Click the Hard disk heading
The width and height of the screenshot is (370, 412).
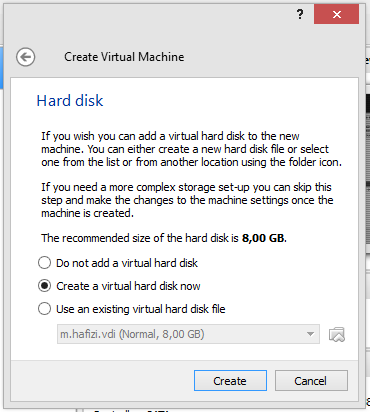tap(70, 101)
